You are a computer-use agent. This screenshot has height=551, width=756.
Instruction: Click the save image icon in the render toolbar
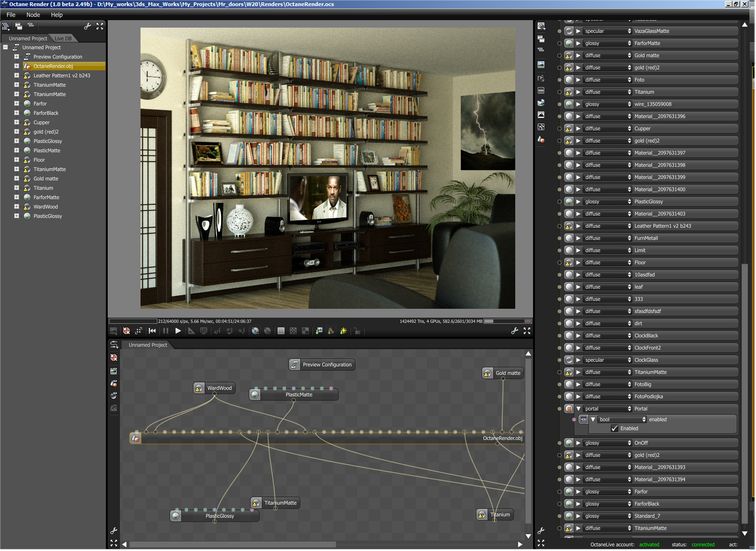pos(319,331)
